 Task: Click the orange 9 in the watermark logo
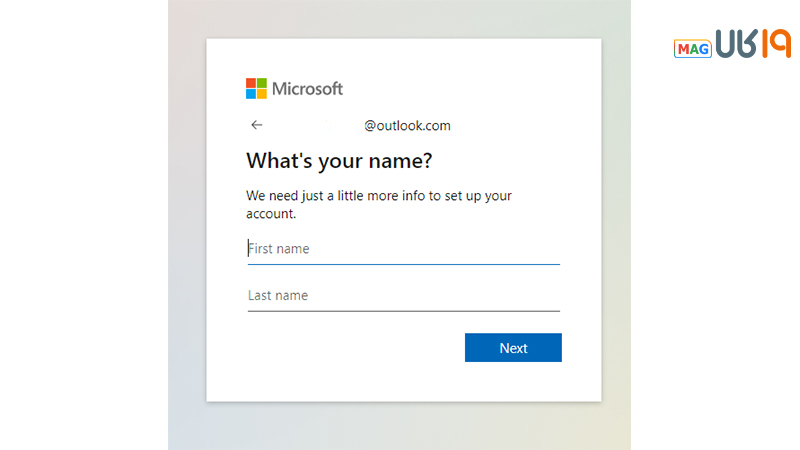[780, 44]
